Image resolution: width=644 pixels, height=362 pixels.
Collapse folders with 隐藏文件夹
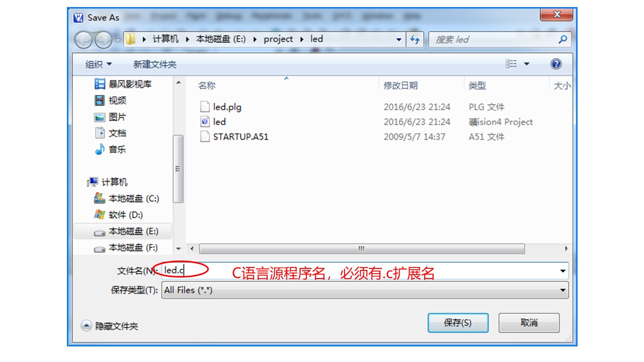(x=110, y=326)
